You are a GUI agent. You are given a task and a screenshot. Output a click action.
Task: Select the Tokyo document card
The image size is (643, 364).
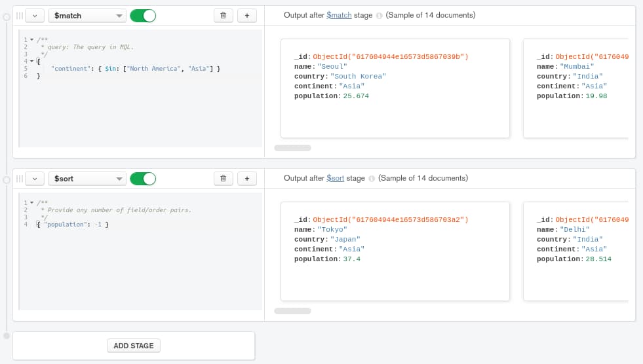point(395,251)
